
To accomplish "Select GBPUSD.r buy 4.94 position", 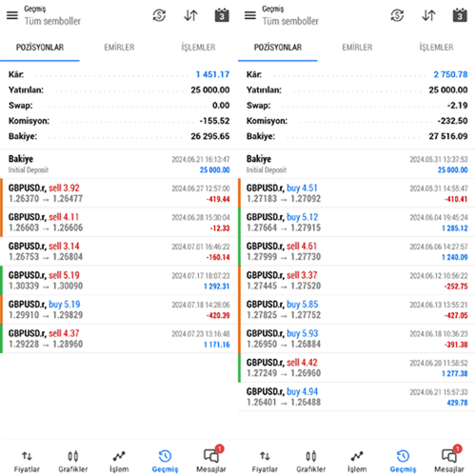I will click(x=357, y=397).
